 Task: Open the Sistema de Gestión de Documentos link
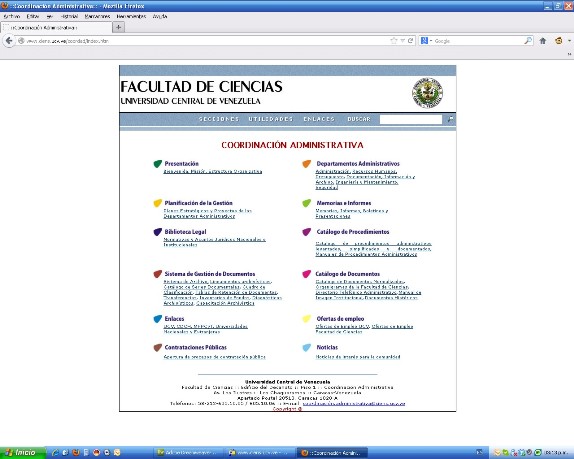coord(210,274)
